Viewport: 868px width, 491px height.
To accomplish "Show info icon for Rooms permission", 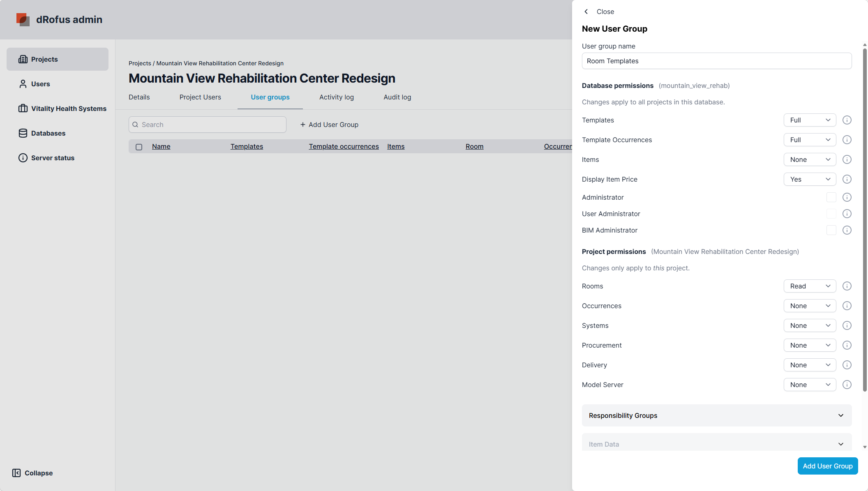I will coord(847,286).
